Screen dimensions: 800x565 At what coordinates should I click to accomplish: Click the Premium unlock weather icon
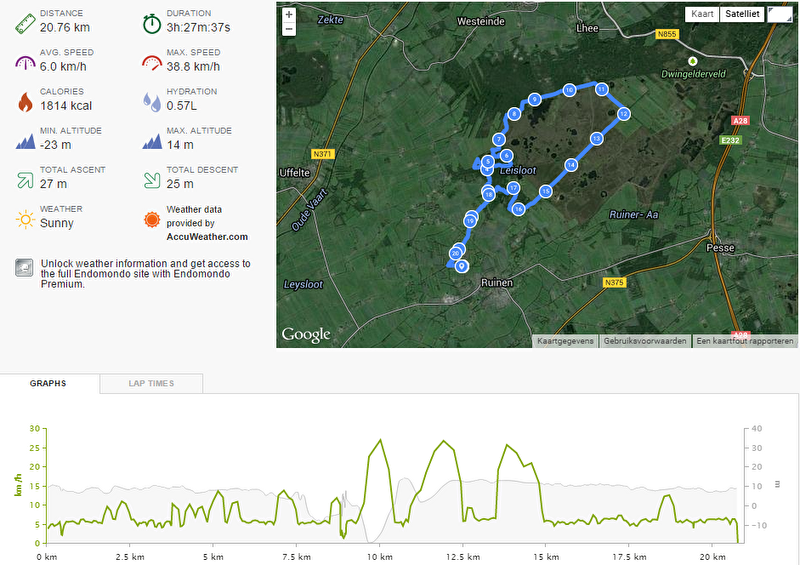pyautogui.click(x=24, y=267)
